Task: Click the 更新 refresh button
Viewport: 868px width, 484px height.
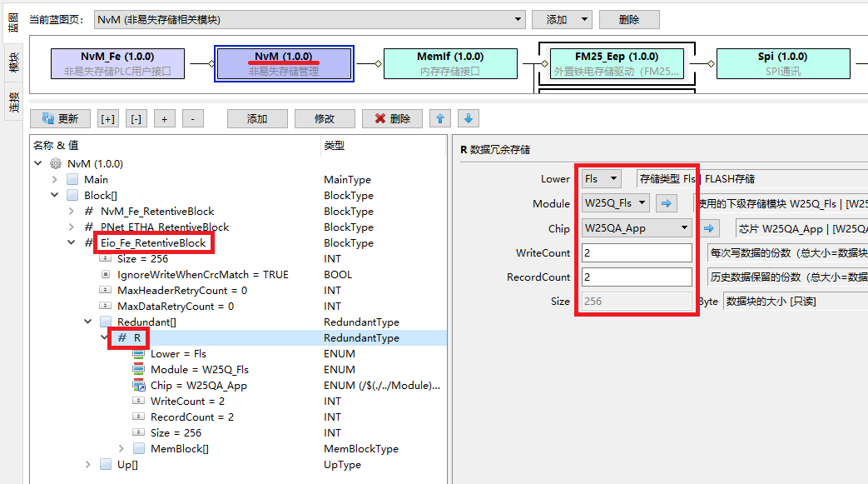Action: (x=60, y=119)
